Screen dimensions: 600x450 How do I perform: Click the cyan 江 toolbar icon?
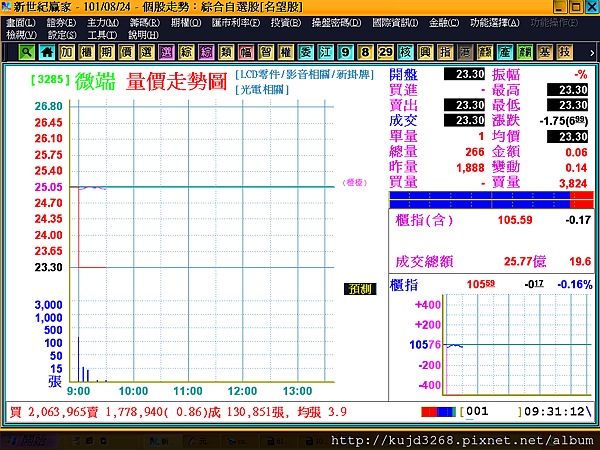(326, 52)
